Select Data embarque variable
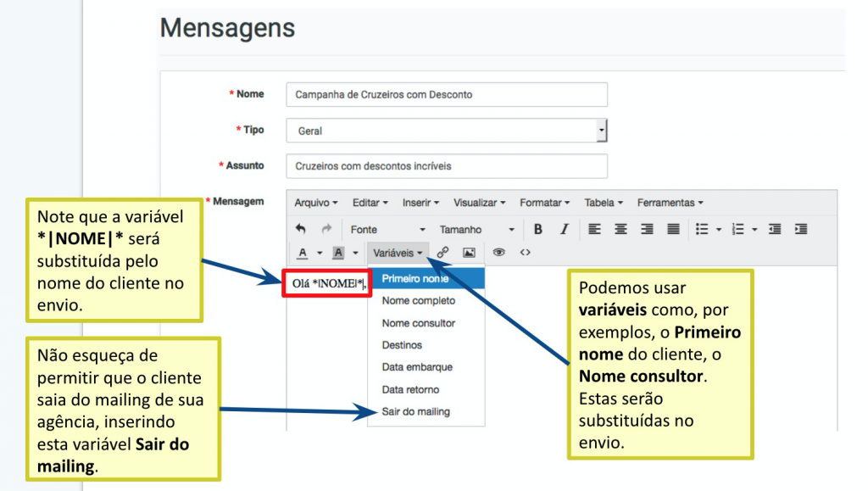This screenshot has width=868, height=491. [426, 367]
